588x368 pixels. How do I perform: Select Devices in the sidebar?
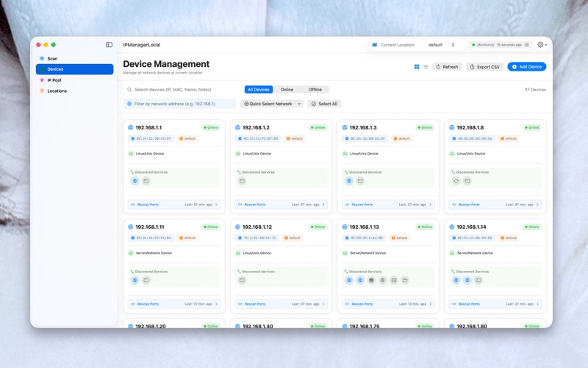pos(75,69)
